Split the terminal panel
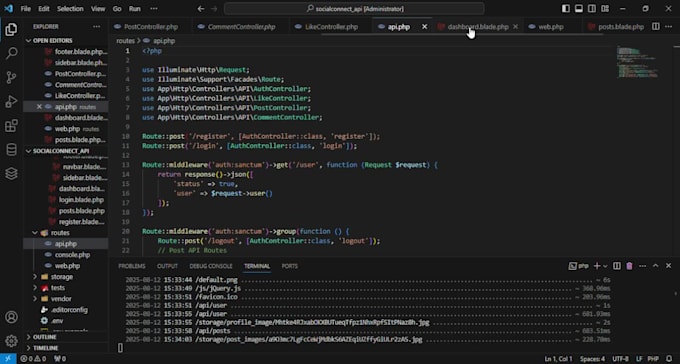 617,266
